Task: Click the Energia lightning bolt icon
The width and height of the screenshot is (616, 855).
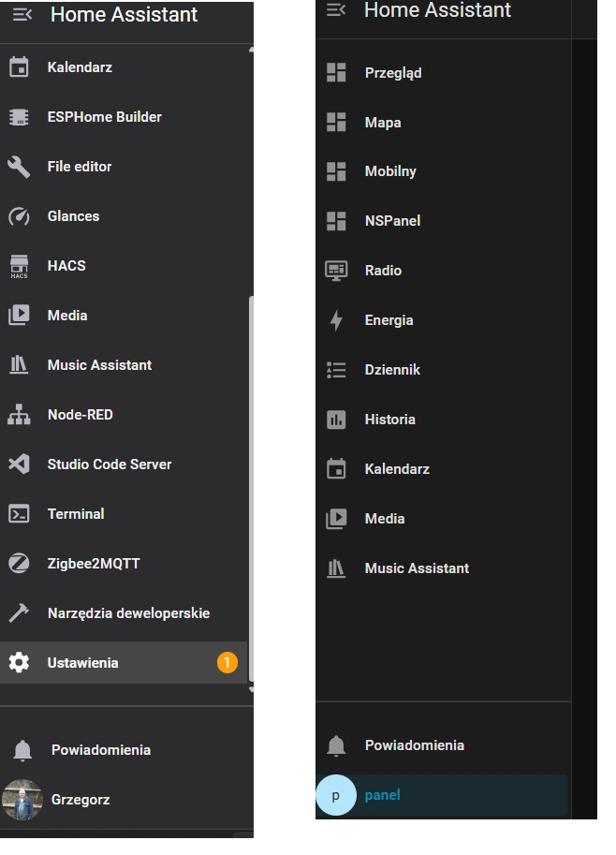Action: (x=336, y=320)
